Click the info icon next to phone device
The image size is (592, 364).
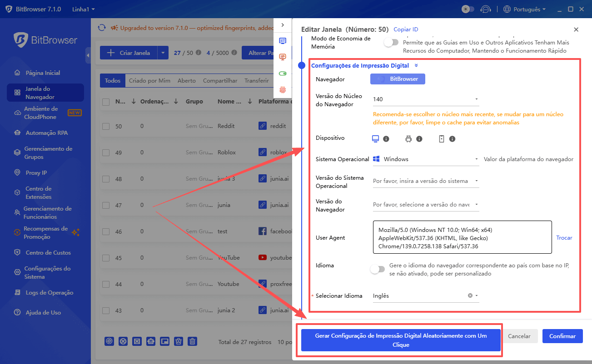452,139
